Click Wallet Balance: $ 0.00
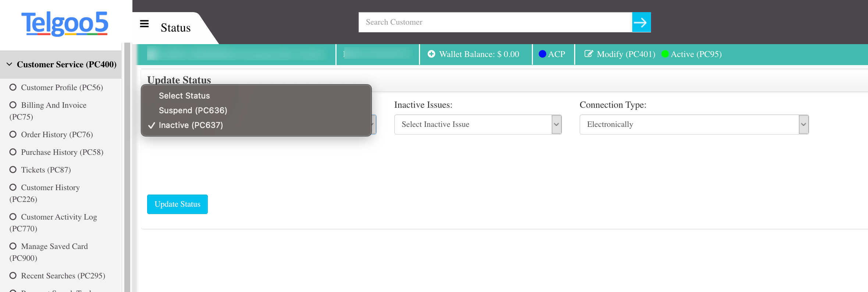The height and width of the screenshot is (292, 868). (479, 54)
